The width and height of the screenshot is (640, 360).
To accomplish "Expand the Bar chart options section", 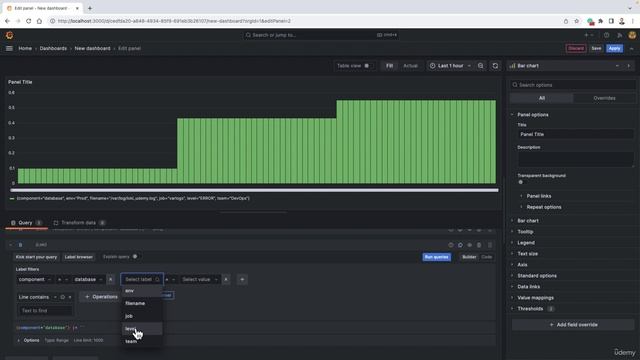I will click(x=527, y=221).
